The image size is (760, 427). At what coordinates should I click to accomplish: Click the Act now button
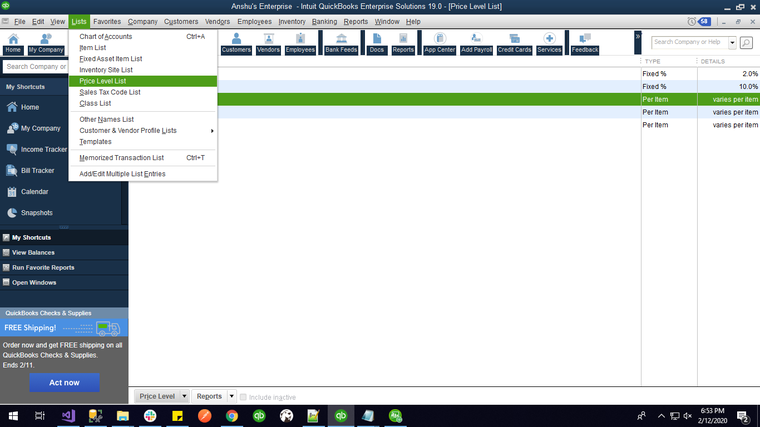[x=64, y=382]
